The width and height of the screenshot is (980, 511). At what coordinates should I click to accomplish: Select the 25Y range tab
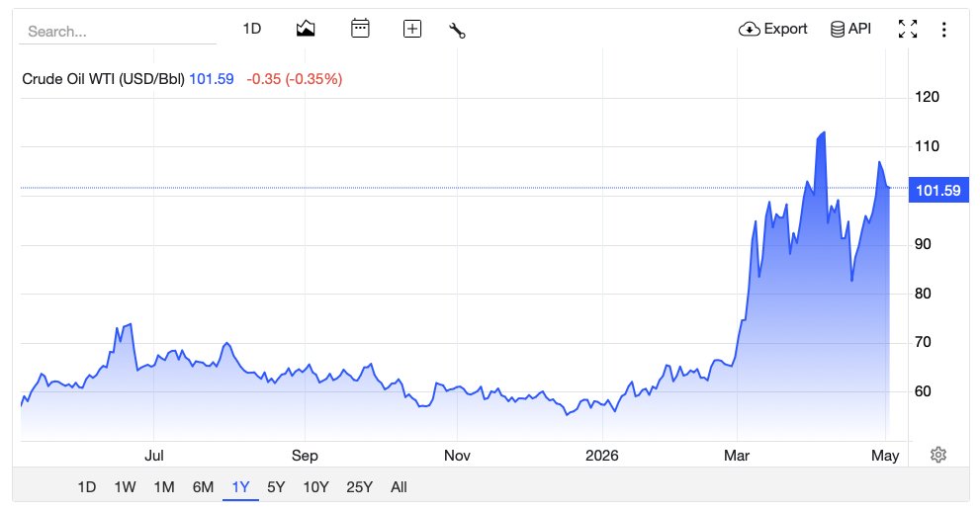(359, 487)
